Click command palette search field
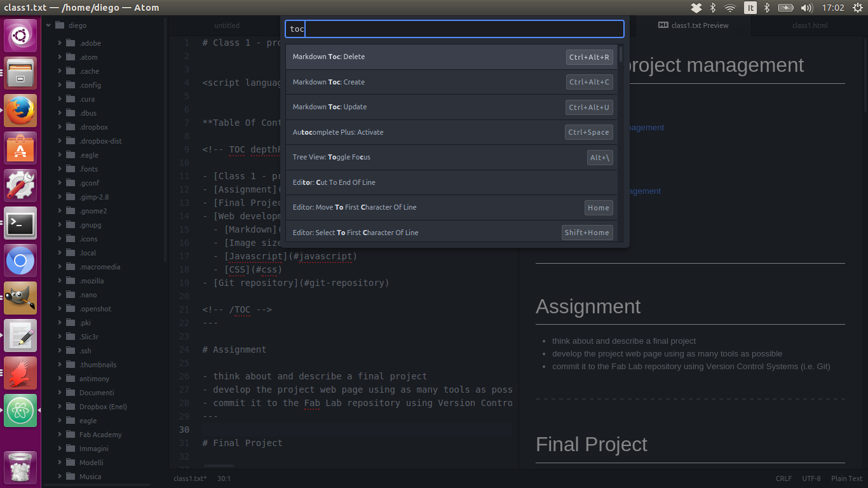This screenshot has width=868, height=488. [455, 29]
